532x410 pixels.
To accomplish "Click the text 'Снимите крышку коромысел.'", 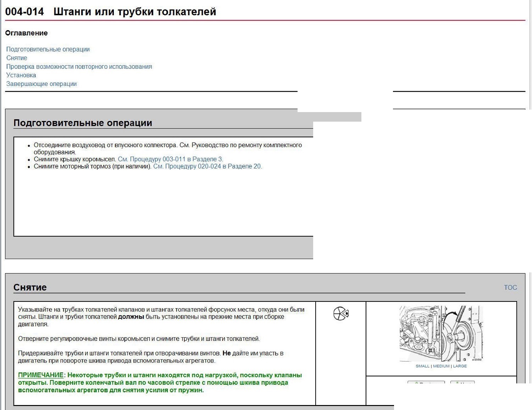I will (75, 159).
